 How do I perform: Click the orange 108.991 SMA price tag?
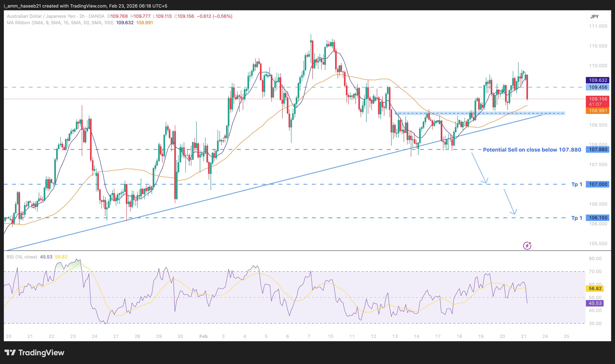[598, 111]
